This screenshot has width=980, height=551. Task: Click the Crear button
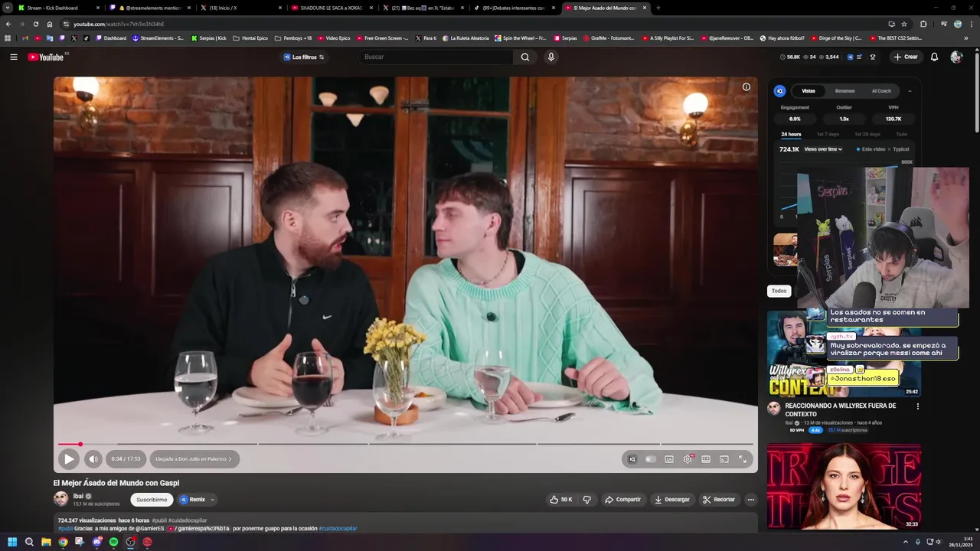905,57
